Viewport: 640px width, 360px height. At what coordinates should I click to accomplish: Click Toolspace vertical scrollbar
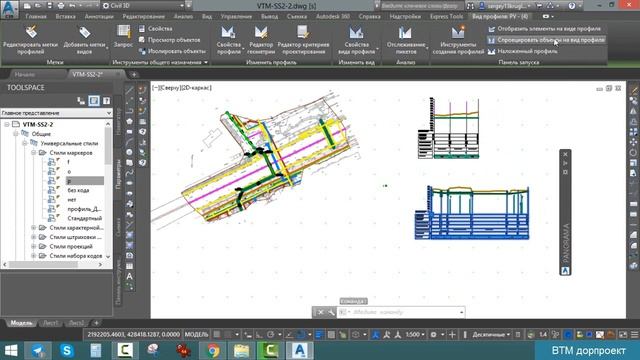click(108, 145)
